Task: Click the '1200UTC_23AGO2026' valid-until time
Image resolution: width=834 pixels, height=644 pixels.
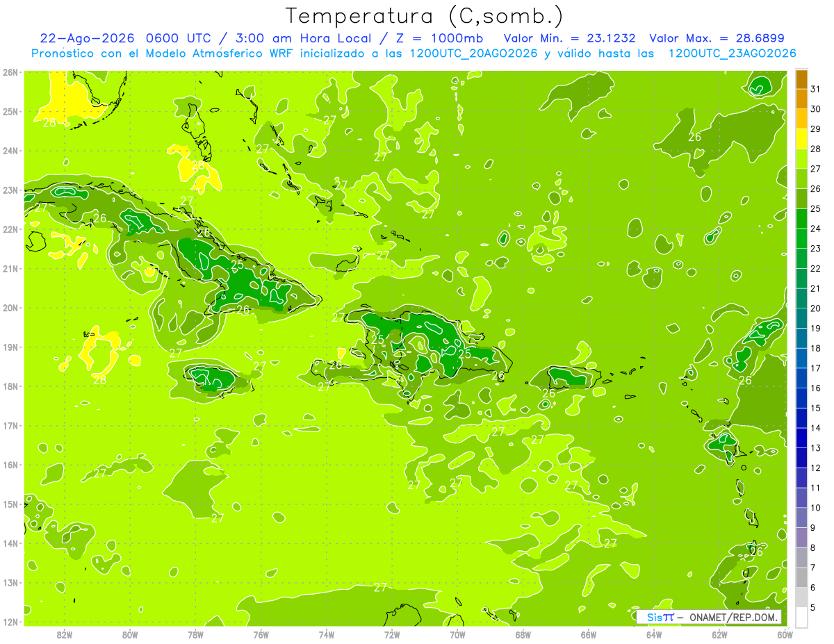Action: [x=732, y=53]
